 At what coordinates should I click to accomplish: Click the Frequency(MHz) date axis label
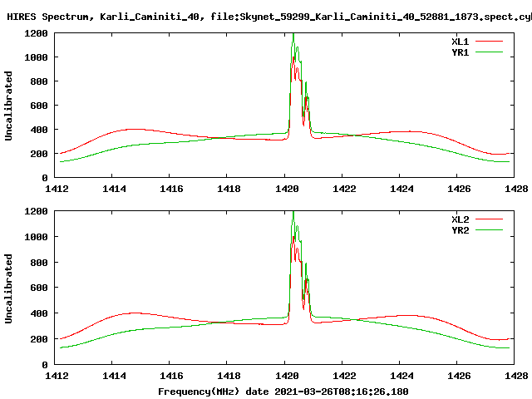tap(283, 392)
